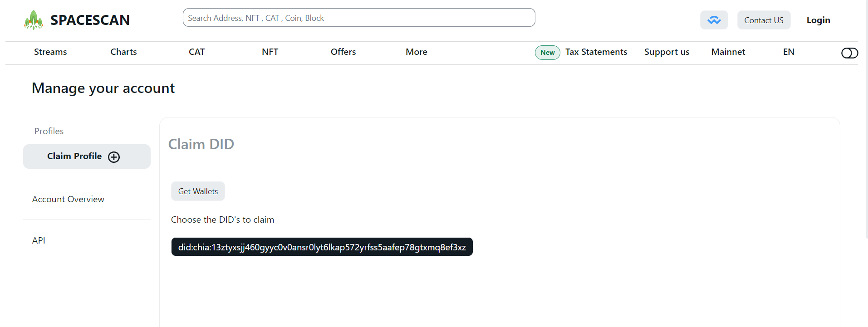Open the WalletConnect icon button
The width and height of the screenshot is (868, 327).
tap(714, 20)
